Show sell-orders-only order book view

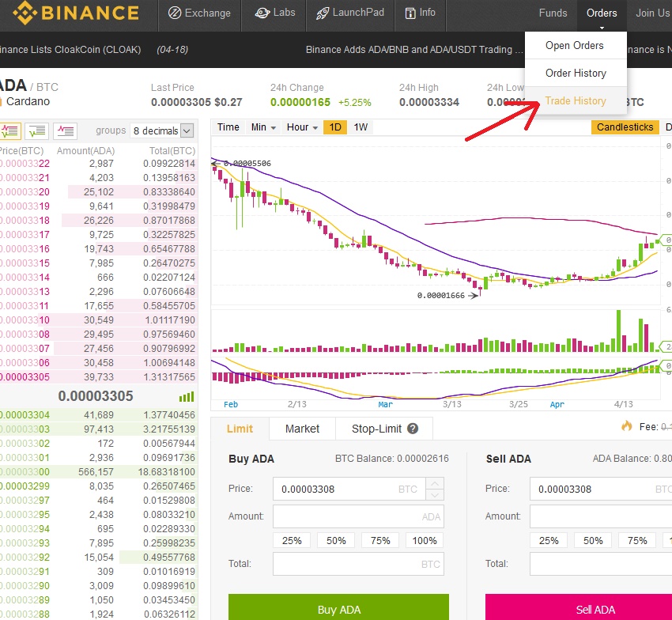65,130
